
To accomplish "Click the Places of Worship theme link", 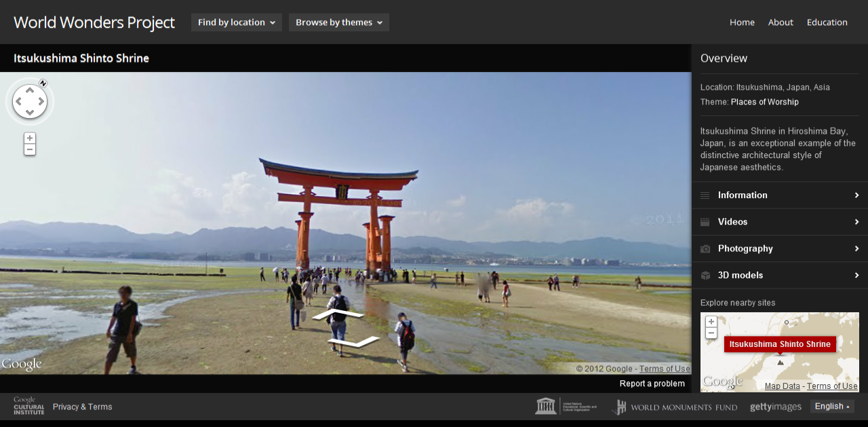I will 764,103.
